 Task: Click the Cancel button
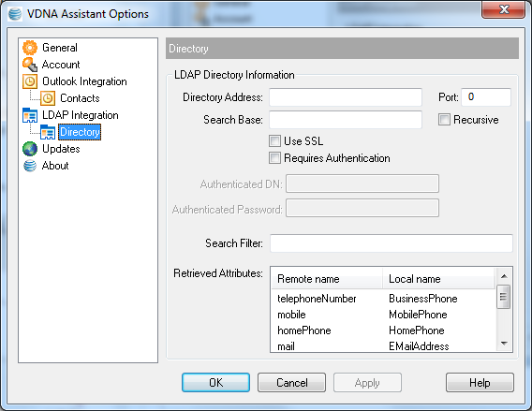click(x=292, y=383)
